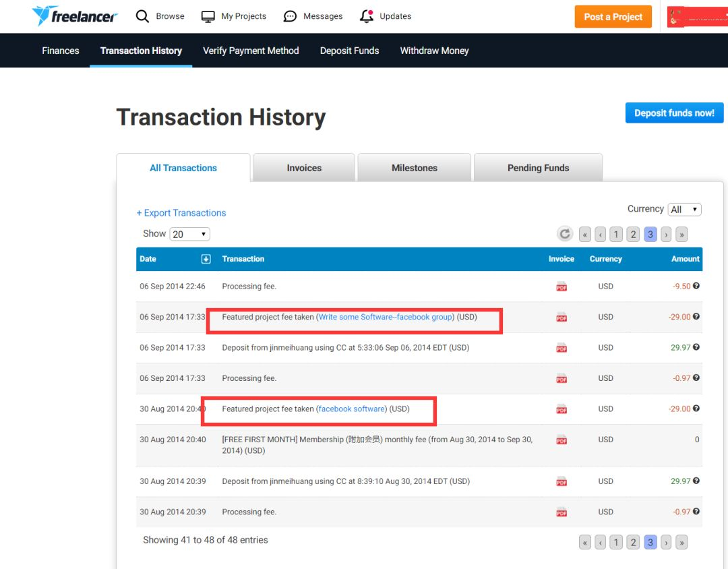The height and width of the screenshot is (569, 728).
Task: Open Verify Payment Method
Action: 251,51
